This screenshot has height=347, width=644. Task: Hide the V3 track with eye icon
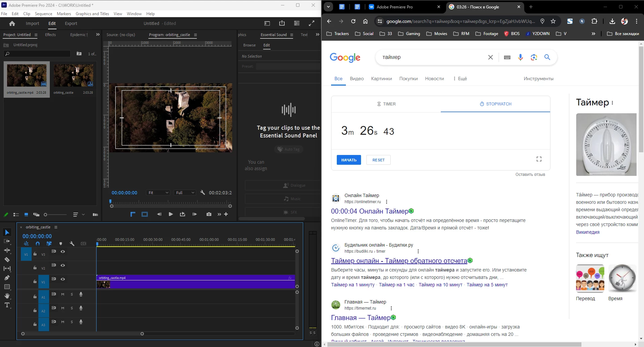[x=63, y=252]
